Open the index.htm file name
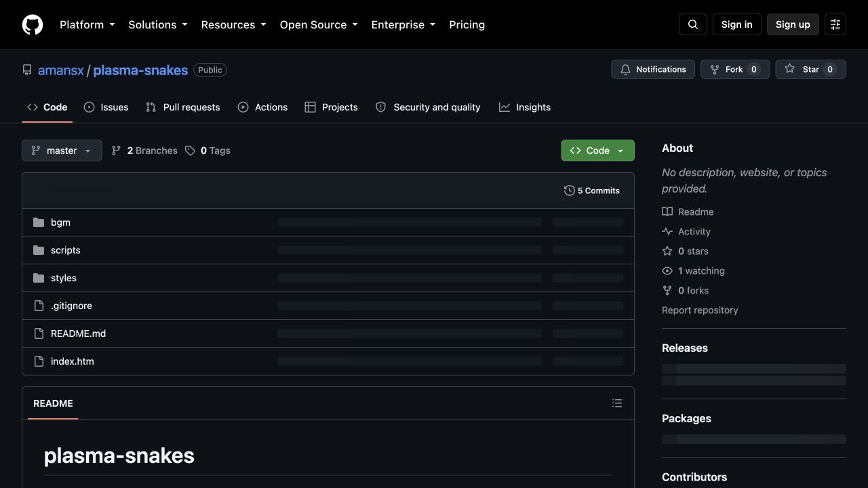868x488 pixels. [73, 361]
